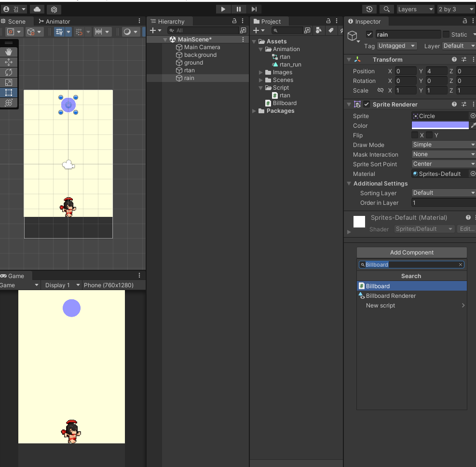Screen dimensions: 476x467
Task: Toggle Flip X checkbox
Action: [x=415, y=135]
